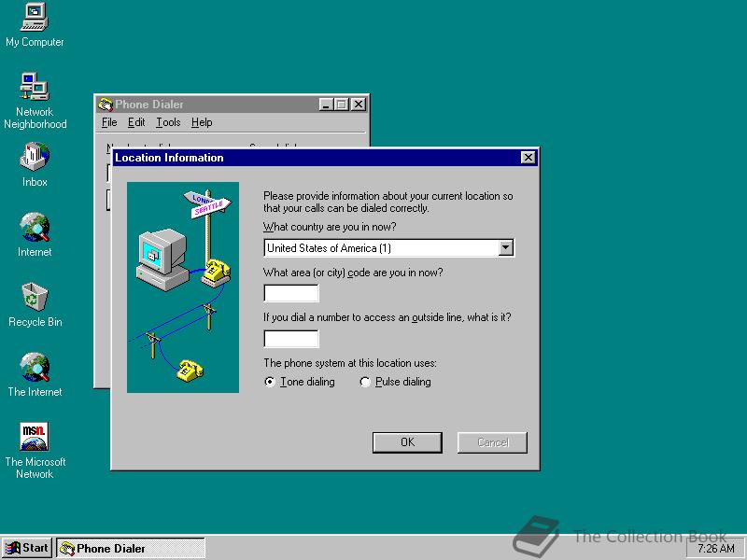Screen dimensions: 747x560
Task: Open the Edit menu in Phone Dialer
Action: point(136,122)
